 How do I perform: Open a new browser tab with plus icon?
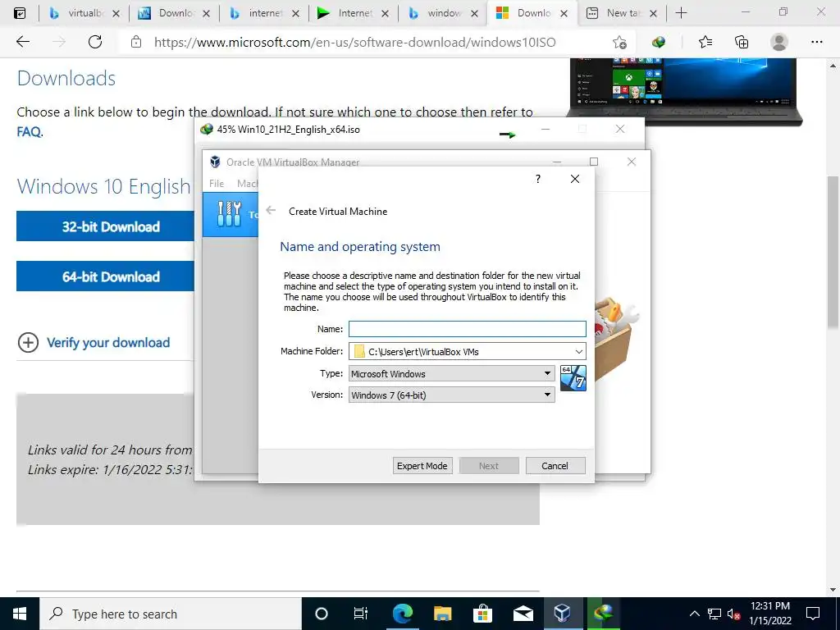click(681, 13)
